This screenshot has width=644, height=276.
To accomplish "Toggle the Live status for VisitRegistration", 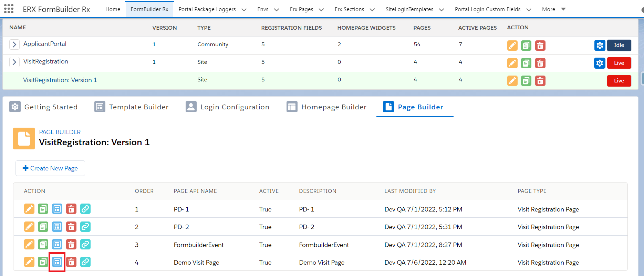I will tap(619, 63).
